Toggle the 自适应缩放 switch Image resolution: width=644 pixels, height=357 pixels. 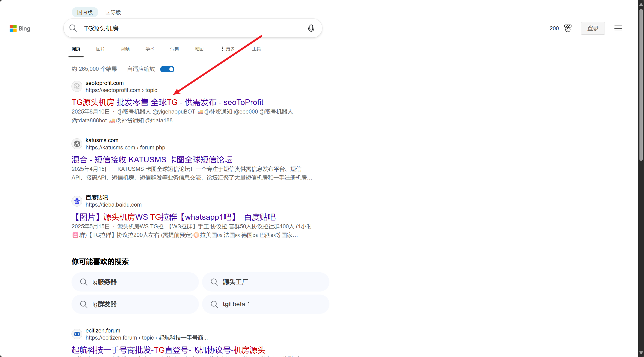(167, 69)
